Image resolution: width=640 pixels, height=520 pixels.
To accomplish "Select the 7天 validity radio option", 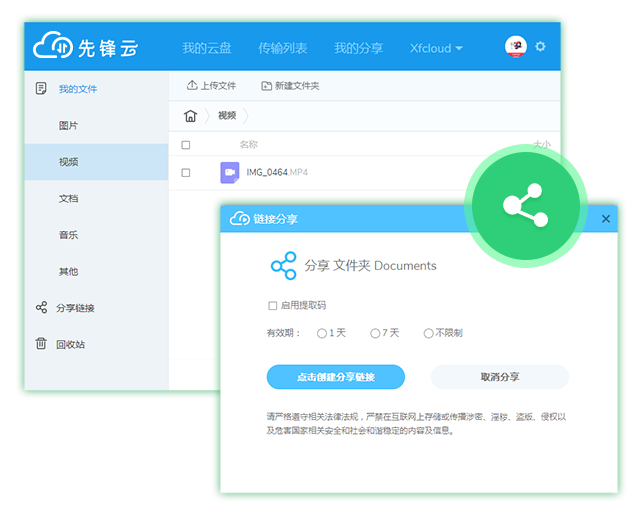I will tap(375, 333).
